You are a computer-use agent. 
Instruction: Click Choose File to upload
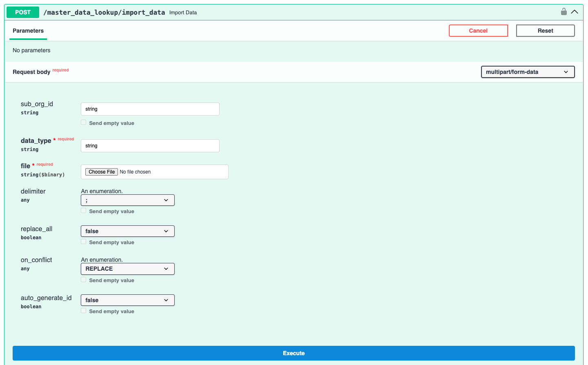[x=102, y=172]
